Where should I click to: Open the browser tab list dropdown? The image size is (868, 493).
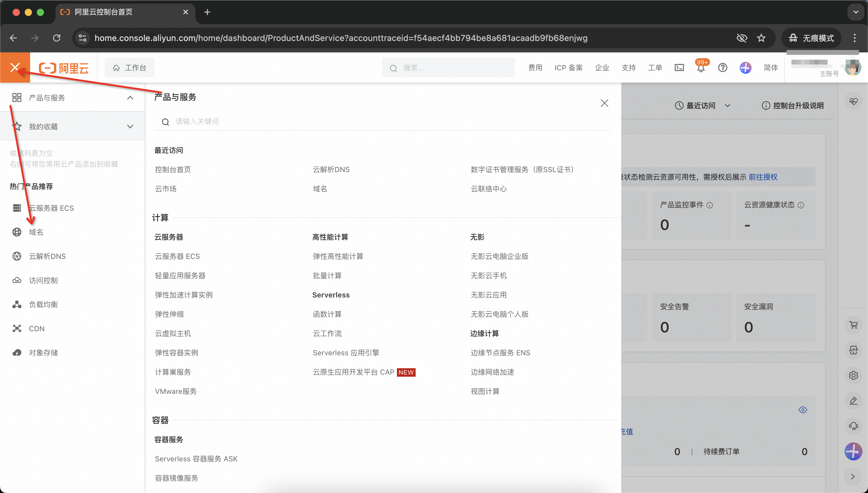click(x=855, y=12)
